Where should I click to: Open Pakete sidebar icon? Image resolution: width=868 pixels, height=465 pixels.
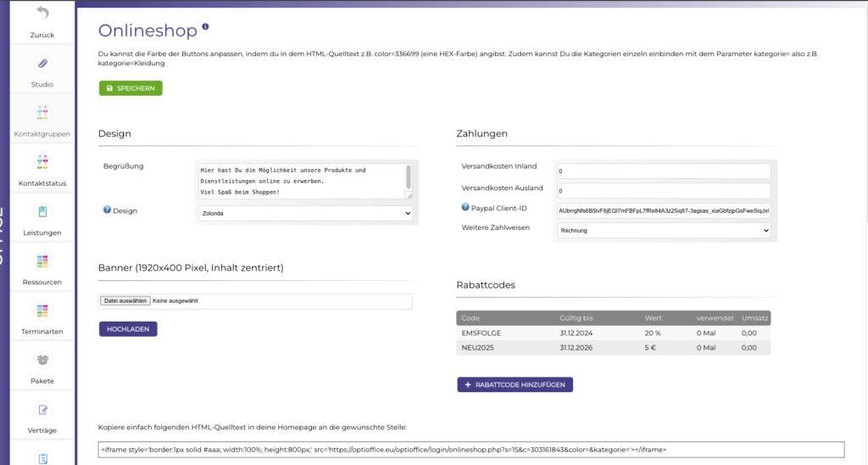coord(42,360)
